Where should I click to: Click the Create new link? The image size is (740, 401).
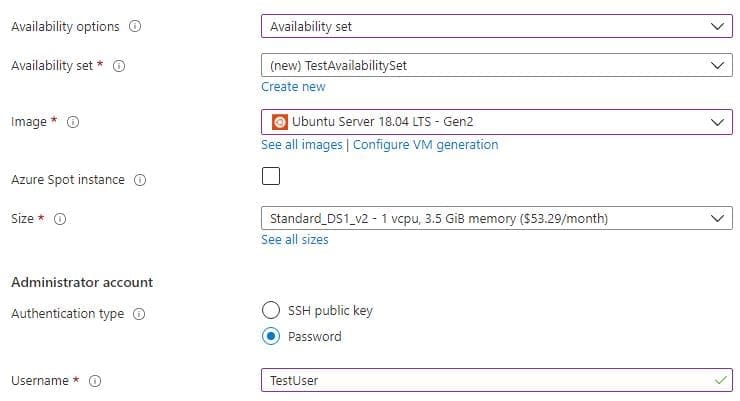click(293, 87)
